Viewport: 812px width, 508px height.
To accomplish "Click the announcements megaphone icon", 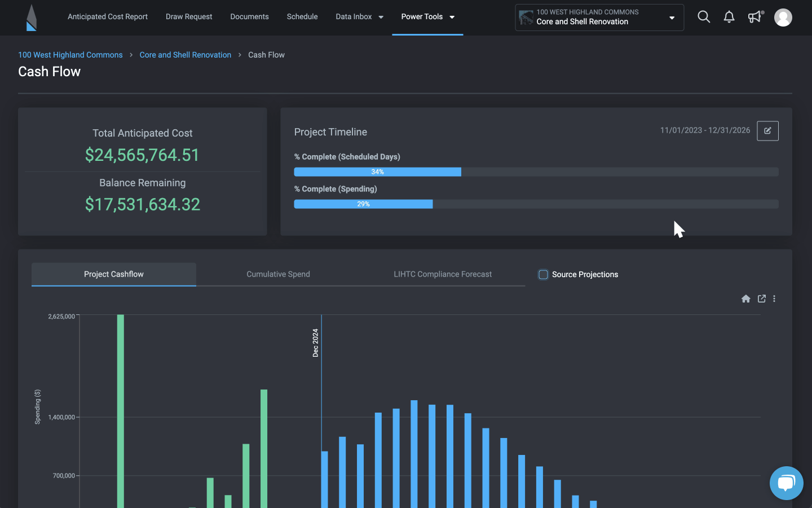I will click(754, 17).
